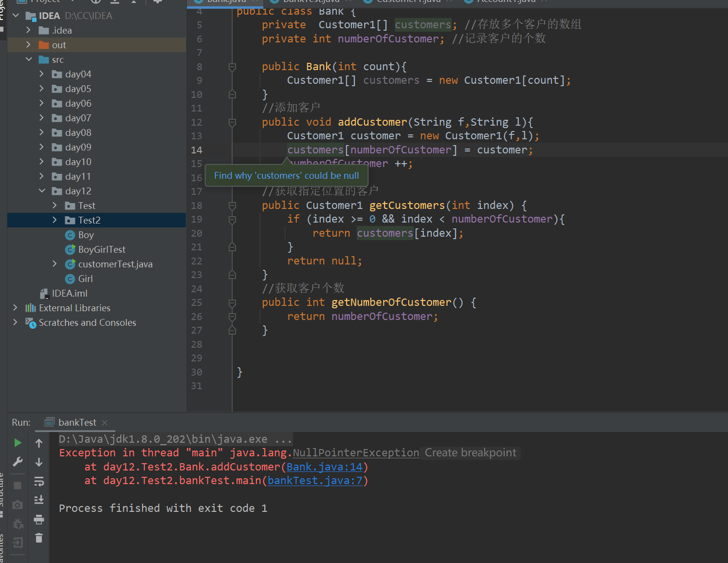The height and width of the screenshot is (563, 728).
Task: Open run configuration with the wrench icon
Action: [18, 462]
